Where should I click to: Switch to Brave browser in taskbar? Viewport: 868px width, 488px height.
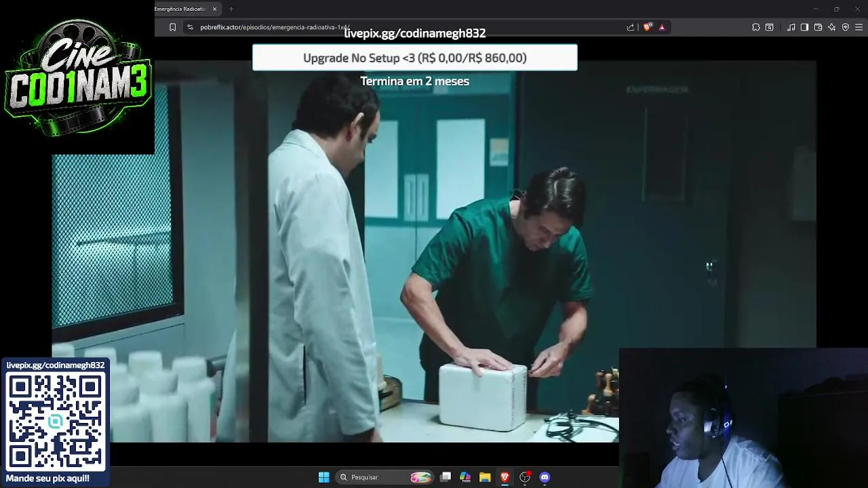pyautogui.click(x=505, y=477)
